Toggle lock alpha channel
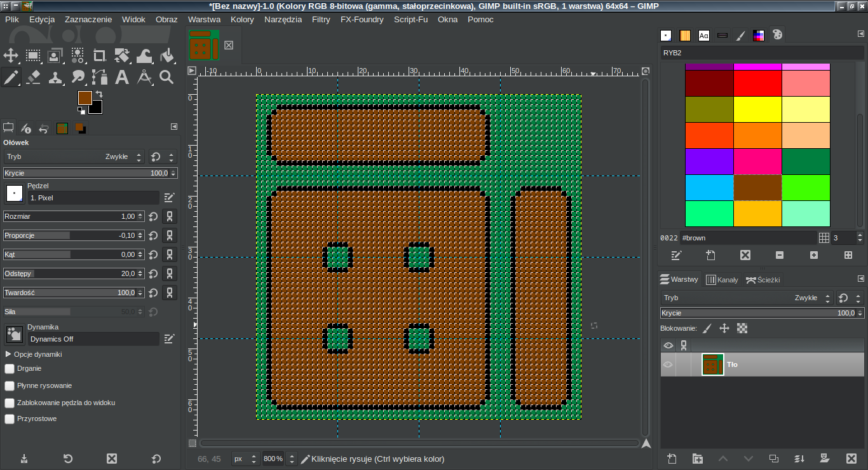This screenshot has height=470, width=868. click(742, 328)
